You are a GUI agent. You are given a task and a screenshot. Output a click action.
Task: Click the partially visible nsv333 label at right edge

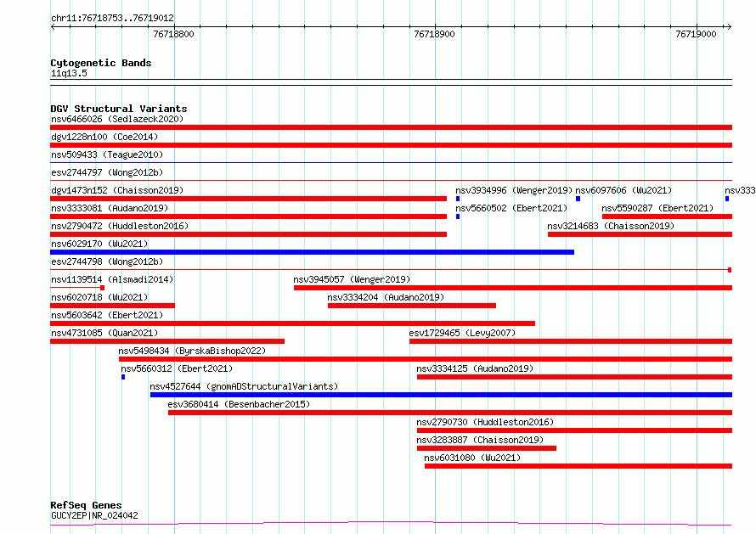point(740,190)
